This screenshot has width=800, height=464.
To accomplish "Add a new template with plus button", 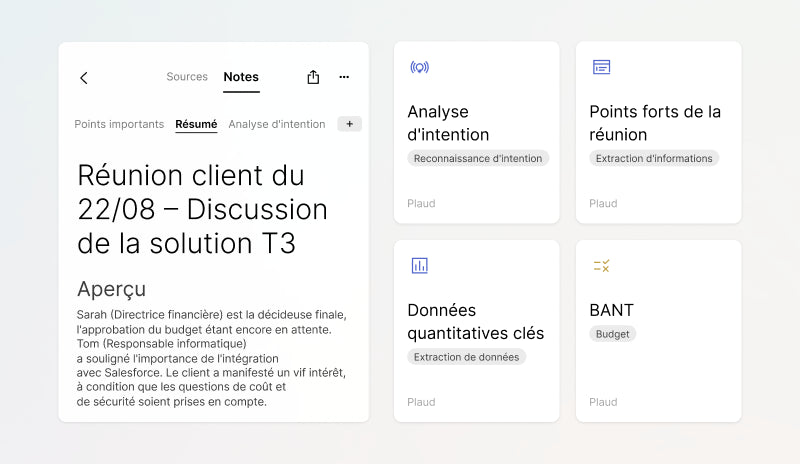I will 349,124.
